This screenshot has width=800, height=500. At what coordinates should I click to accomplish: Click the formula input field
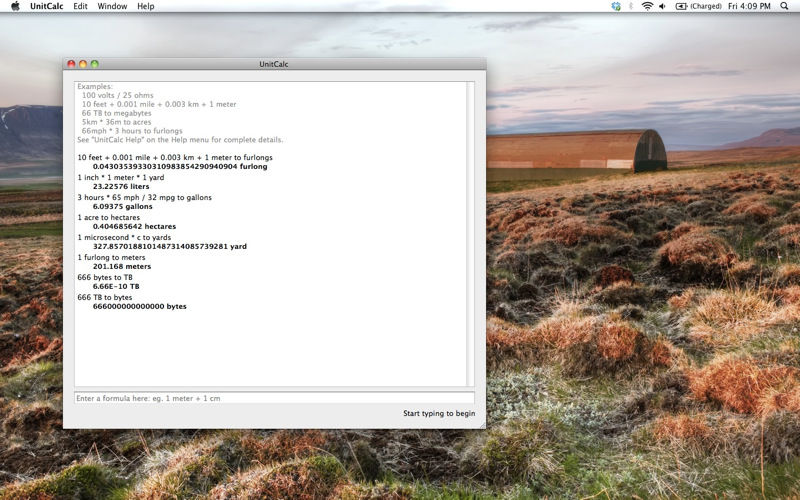coord(274,398)
